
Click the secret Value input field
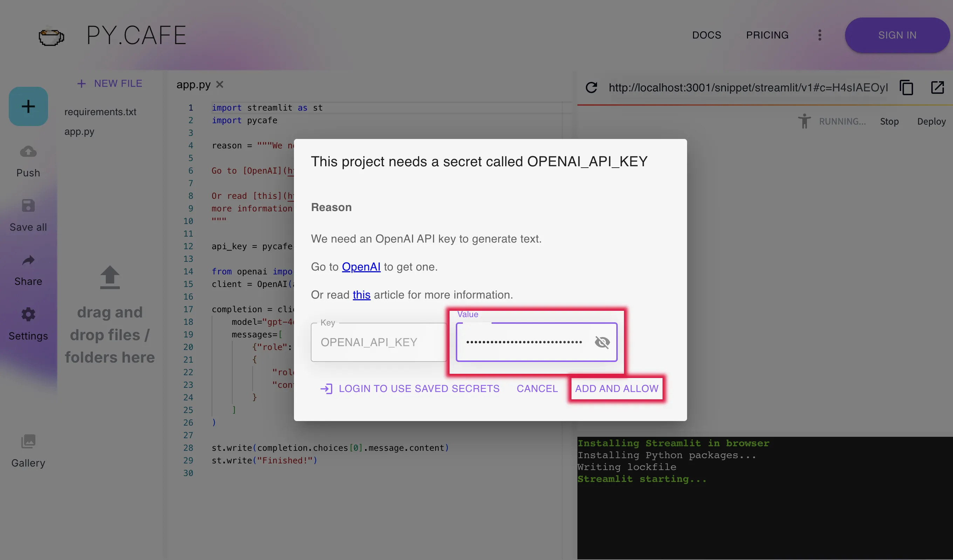tap(524, 342)
